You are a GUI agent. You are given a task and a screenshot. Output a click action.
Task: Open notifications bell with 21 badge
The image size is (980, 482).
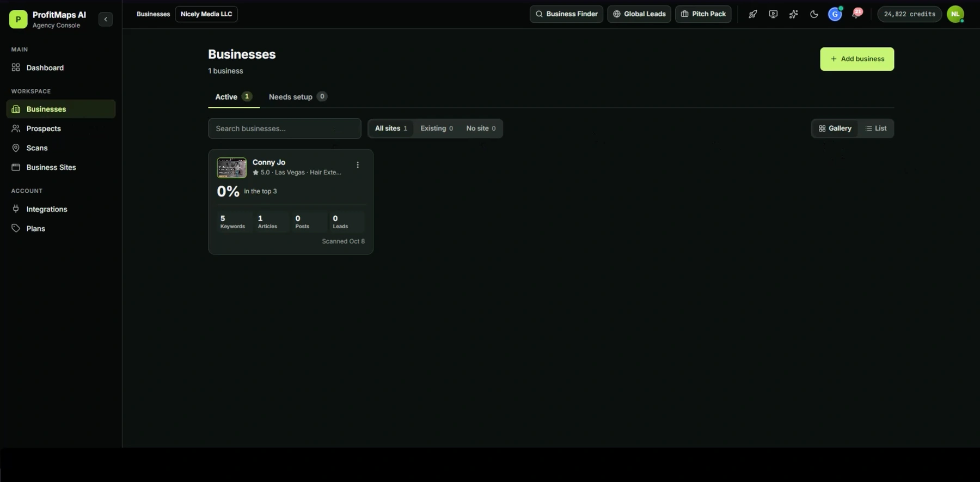tap(856, 14)
